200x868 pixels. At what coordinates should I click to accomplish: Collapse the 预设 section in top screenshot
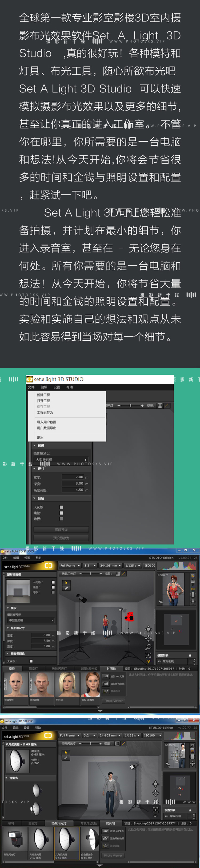click(35, 445)
